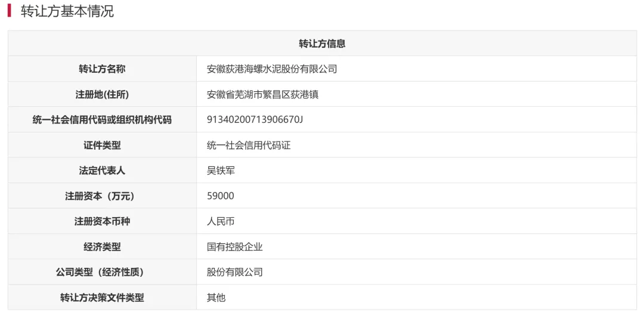
Task: Click the 注册资本币种 label
Action: [x=103, y=221]
